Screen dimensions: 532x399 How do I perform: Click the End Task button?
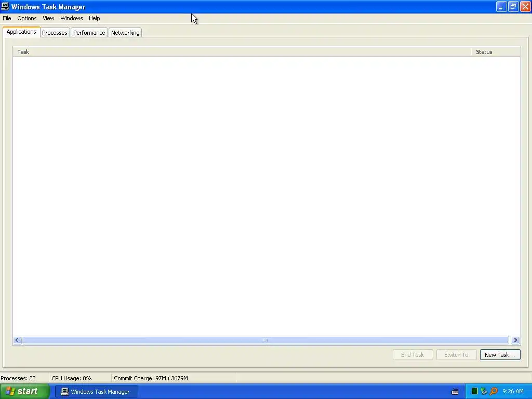click(x=413, y=355)
